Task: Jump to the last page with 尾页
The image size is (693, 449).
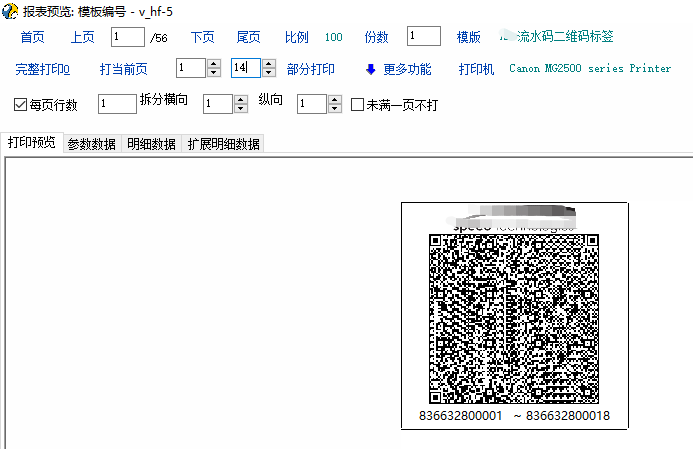Action: (248, 37)
